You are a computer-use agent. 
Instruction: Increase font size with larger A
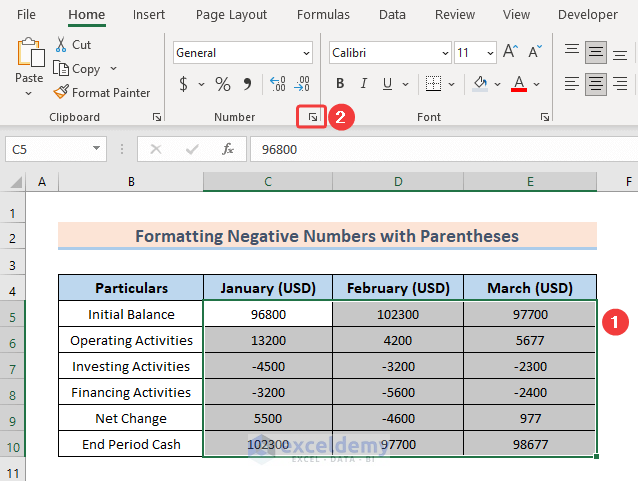[x=510, y=53]
